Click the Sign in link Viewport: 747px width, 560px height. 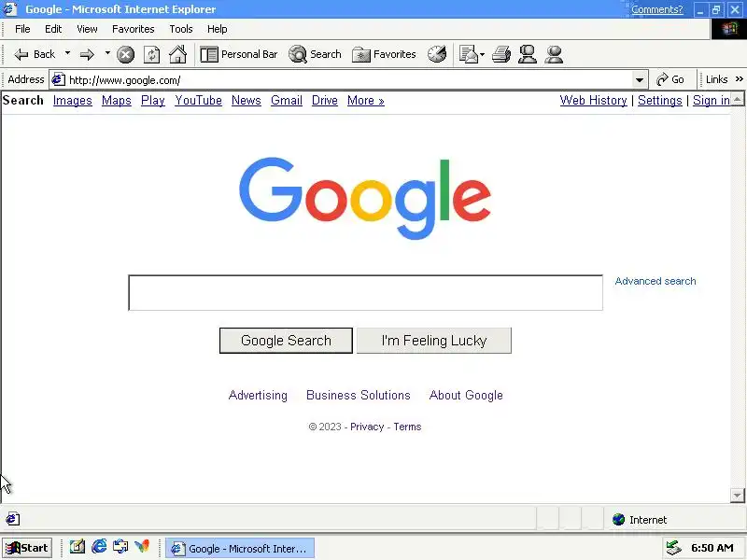(712, 101)
